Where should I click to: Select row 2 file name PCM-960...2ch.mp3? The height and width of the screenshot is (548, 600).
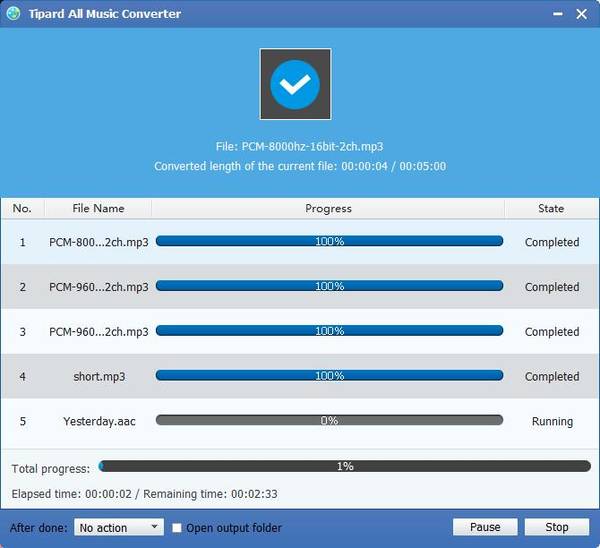pyautogui.click(x=99, y=287)
